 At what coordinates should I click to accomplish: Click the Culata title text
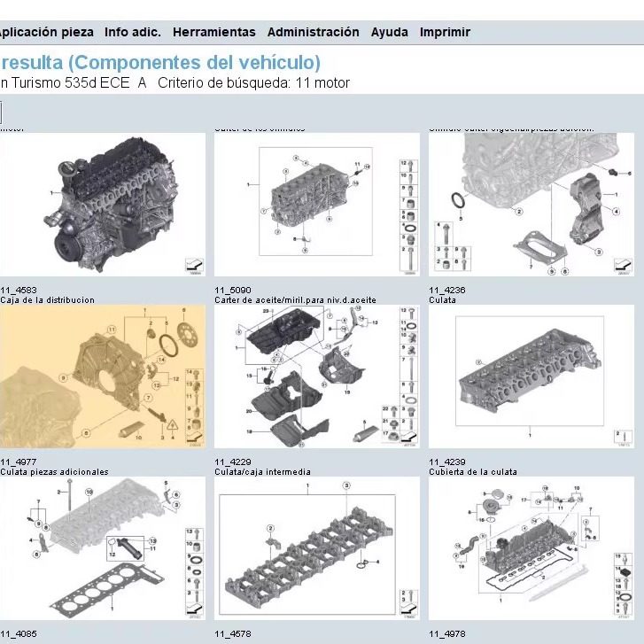[x=442, y=299]
